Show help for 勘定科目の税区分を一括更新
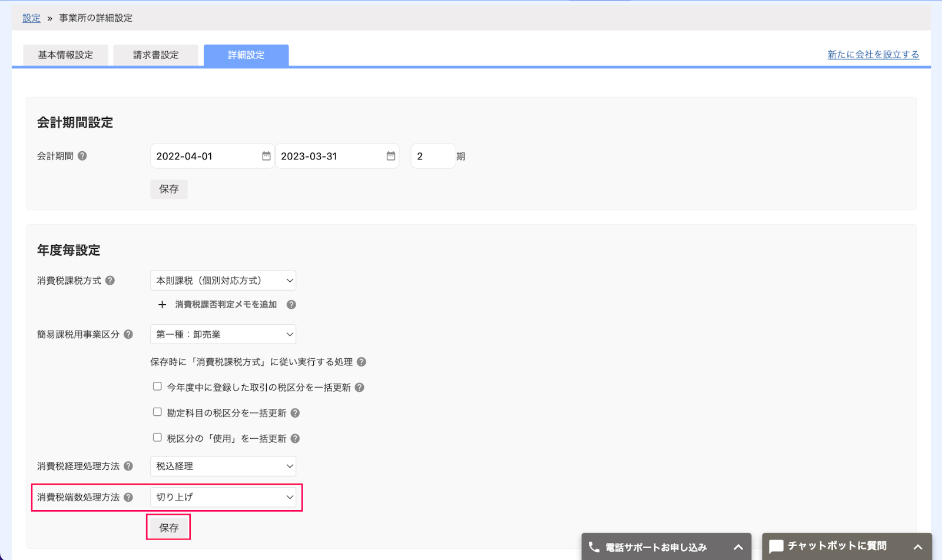942x560 pixels. (296, 413)
